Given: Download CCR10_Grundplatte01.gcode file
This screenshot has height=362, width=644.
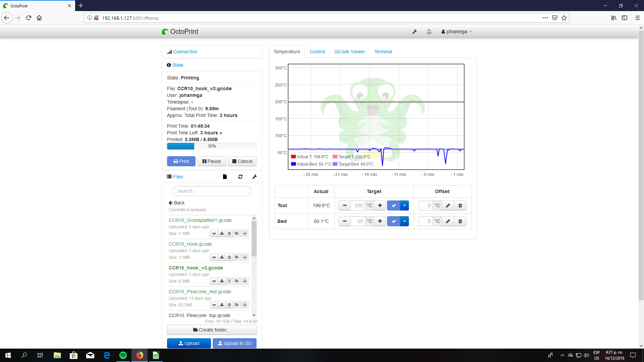Looking at the screenshot, I should click(x=222, y=233).
